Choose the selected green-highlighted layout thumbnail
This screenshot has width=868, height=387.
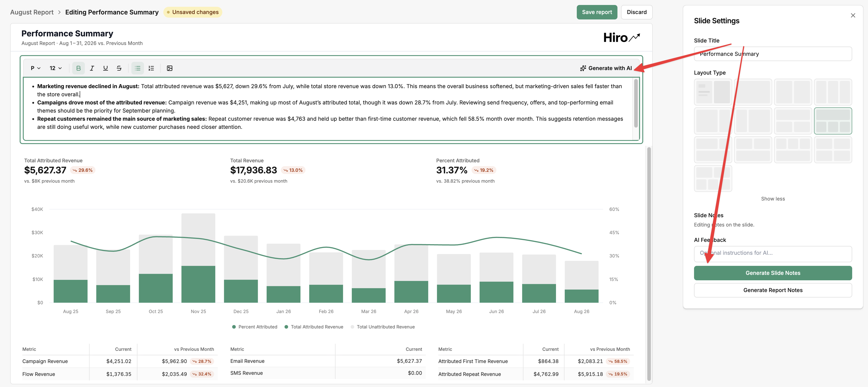tap(833, 121)
